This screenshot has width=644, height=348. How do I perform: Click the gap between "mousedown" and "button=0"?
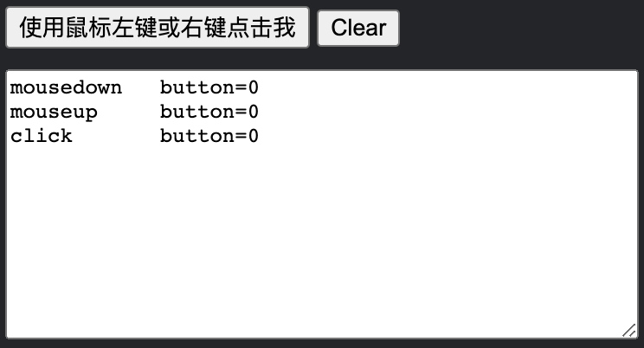tap(141, 87)
